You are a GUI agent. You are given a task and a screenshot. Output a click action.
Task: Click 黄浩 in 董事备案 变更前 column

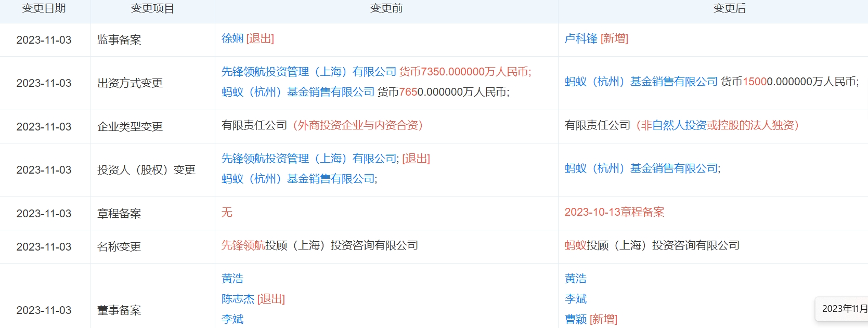pyautogui.click(x=232, y=279)
